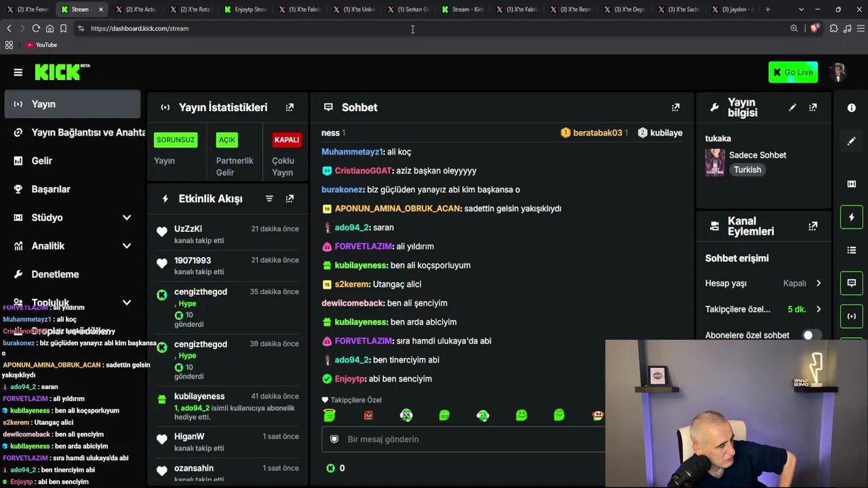Click KAPALI Çoklu Yayın badge

pyautogui.click(x=286, y=140)
